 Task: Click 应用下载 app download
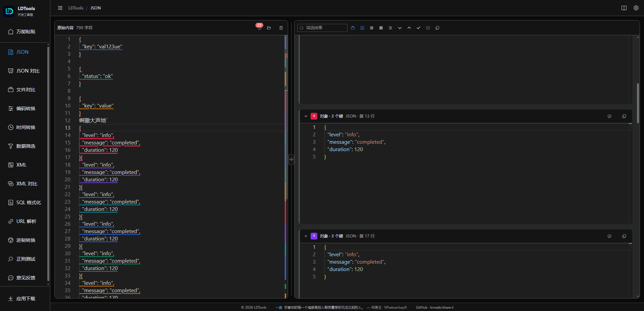(25, 299)
